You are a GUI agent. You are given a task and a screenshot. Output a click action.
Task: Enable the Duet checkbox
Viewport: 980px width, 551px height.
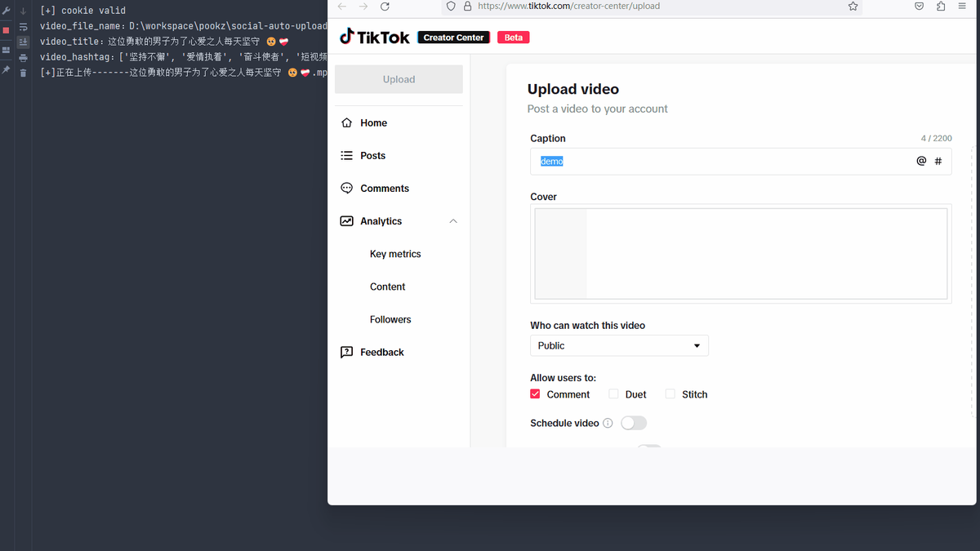(614, 393)
